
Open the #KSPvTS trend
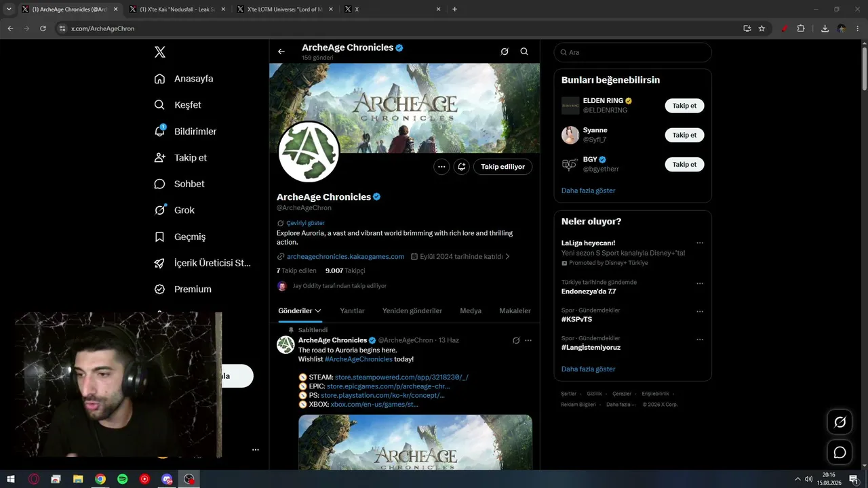click(x=576, y=319)
